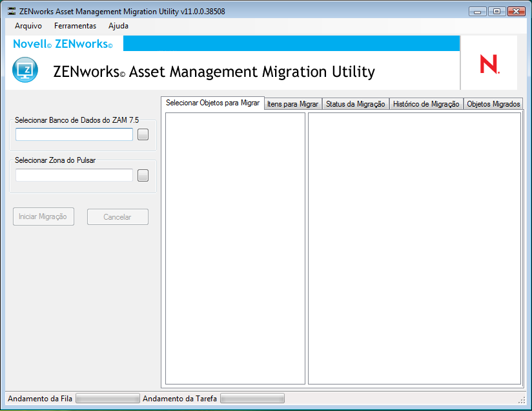Open the Status da Migração tab

pyautogui.click(x=355, y=104)
